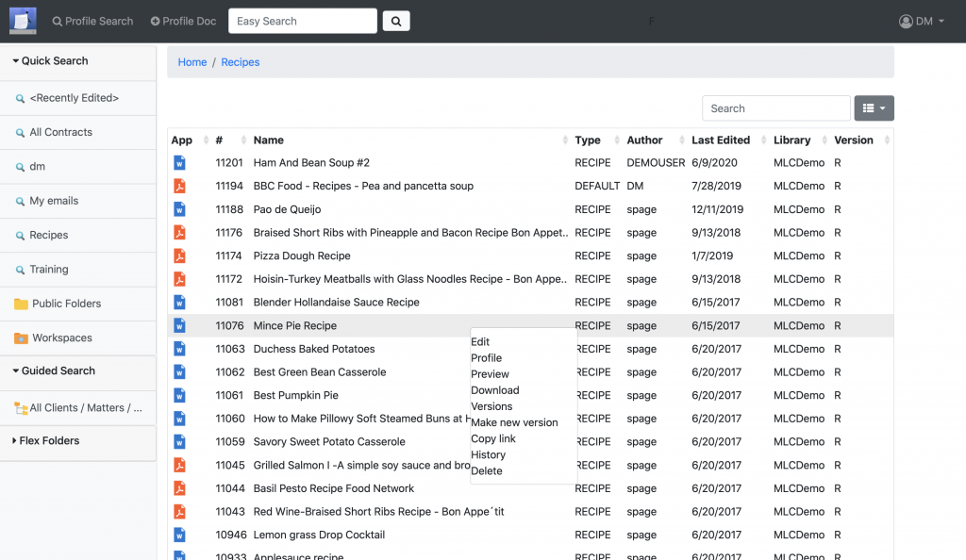Sort the table by Library column
This screenshot has height=560, width=966.
(x=800, y=140)
